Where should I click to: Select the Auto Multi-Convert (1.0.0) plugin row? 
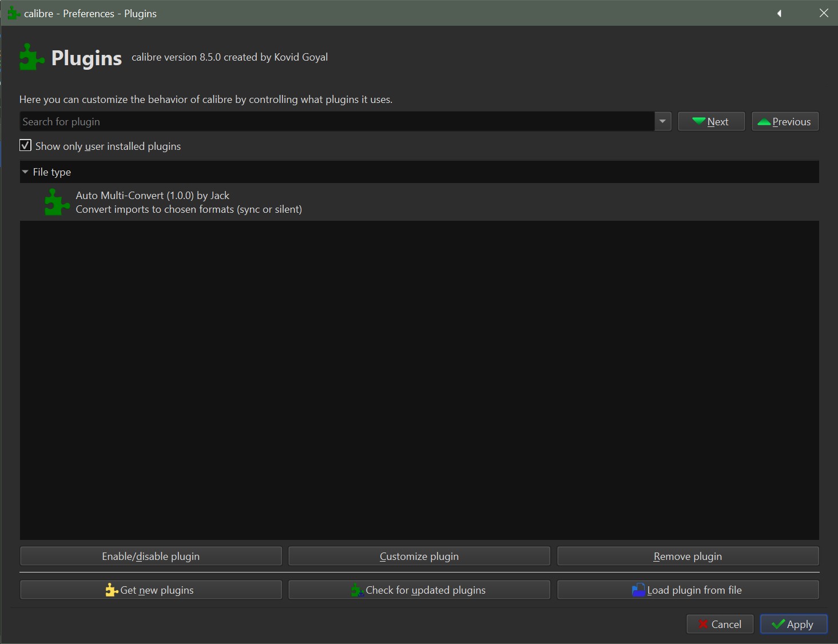(419, 202)
